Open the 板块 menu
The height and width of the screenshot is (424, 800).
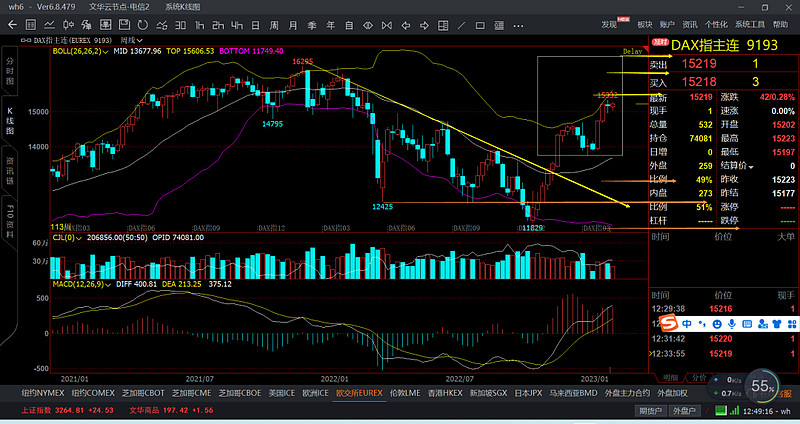[645, 24]
